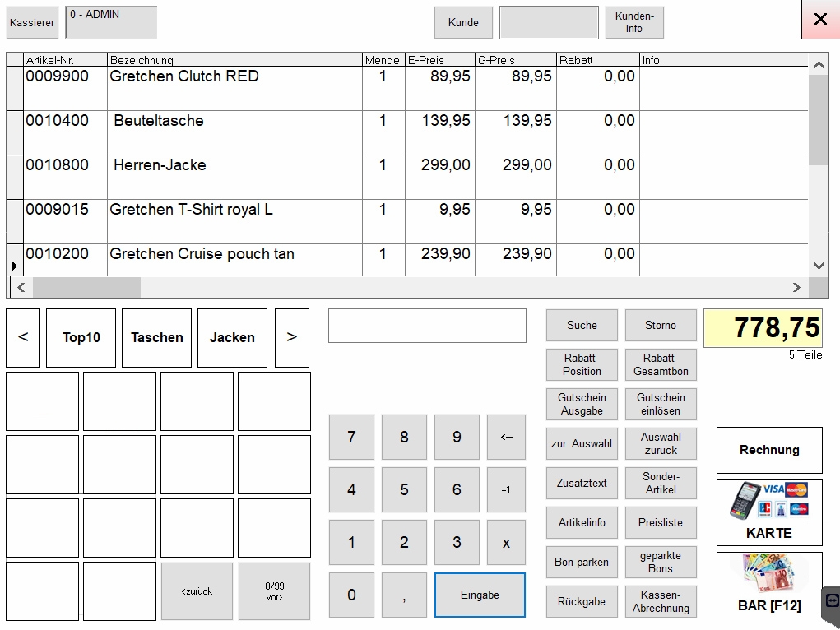Click the table scroll-down arrow

pyautogui.click(x=819, y=266)
